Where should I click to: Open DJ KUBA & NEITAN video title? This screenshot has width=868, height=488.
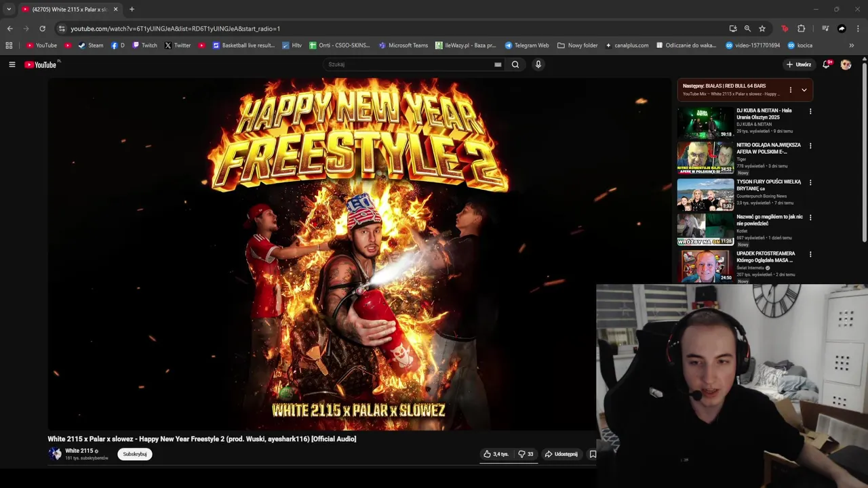point(764,114)
